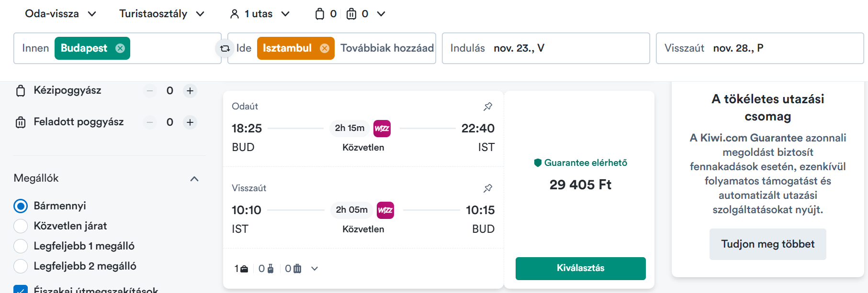The image size is (868, 293).
Task: Increase Kézipoggyász count with plus
Action: tap(190, 91)
